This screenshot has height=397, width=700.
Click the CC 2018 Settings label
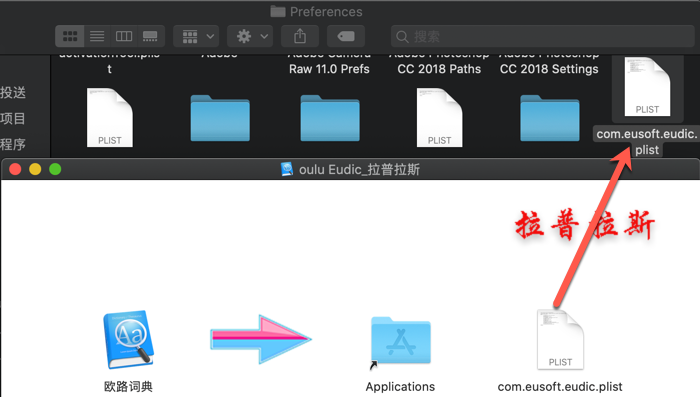(549, 69)
